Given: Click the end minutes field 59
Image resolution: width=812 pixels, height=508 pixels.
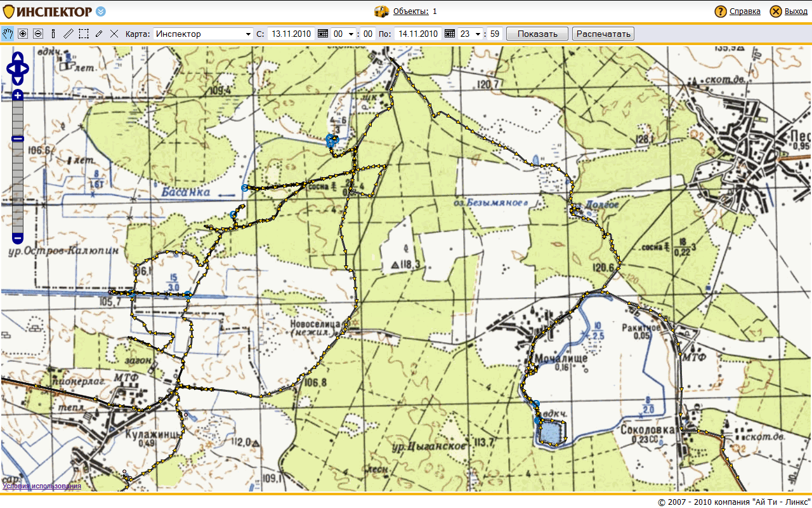Looking at the screenshot, I should click(x=495, y=34).
